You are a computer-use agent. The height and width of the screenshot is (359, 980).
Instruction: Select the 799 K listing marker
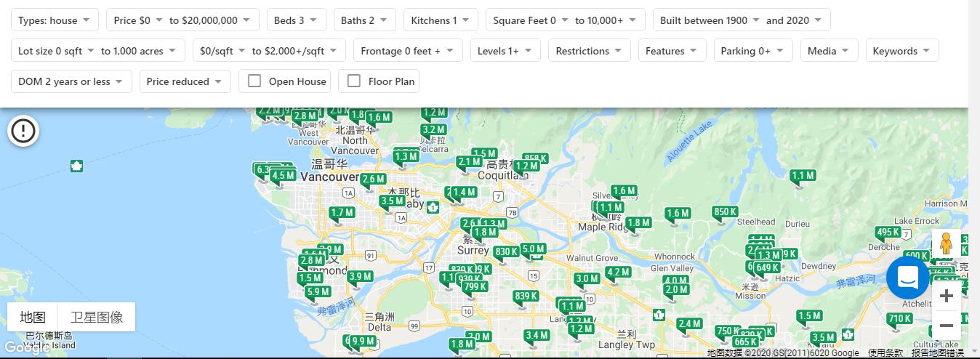475,286
